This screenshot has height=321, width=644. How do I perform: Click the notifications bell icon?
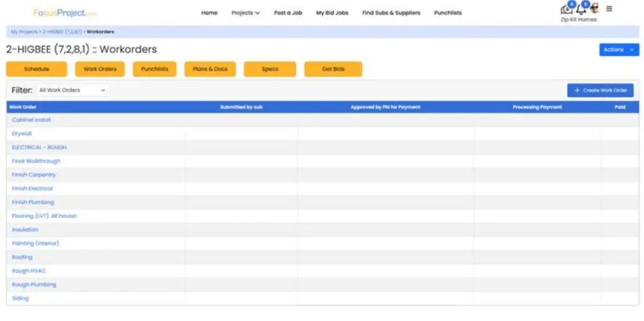point(580,9)
